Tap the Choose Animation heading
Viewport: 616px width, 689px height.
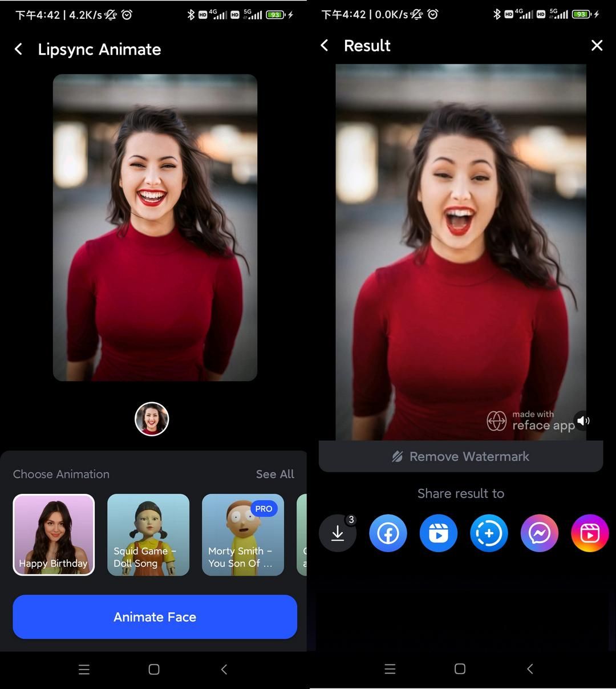[61, 474]
